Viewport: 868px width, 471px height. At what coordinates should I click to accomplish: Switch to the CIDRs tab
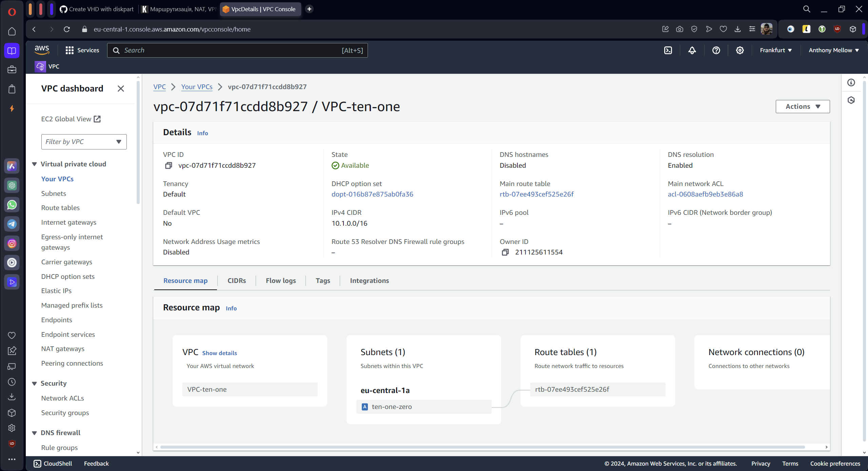tap(237, 281)
